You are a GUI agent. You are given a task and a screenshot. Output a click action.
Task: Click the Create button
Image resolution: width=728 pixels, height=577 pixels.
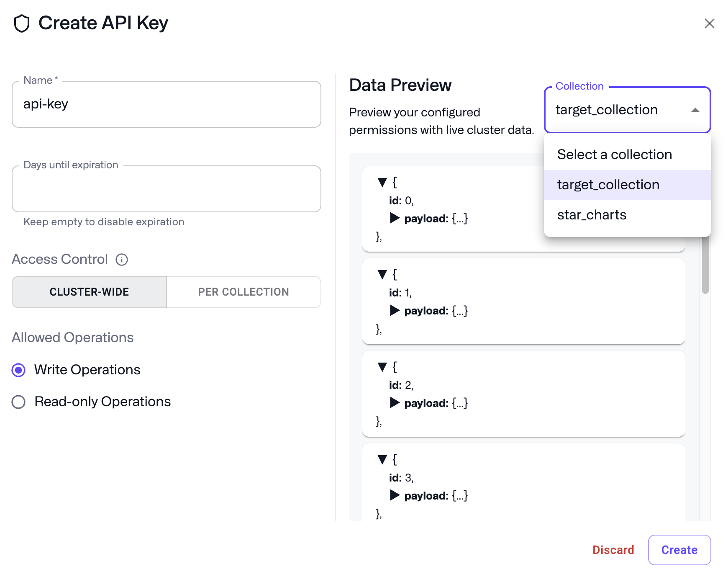pyautogui.click(x=679, y=550)
